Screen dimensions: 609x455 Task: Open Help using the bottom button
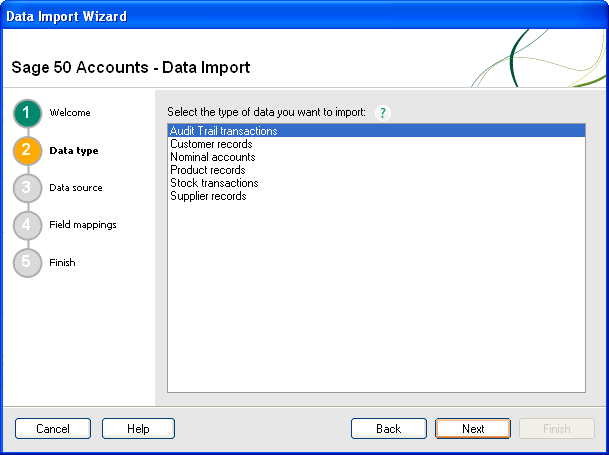click(138, 429)
